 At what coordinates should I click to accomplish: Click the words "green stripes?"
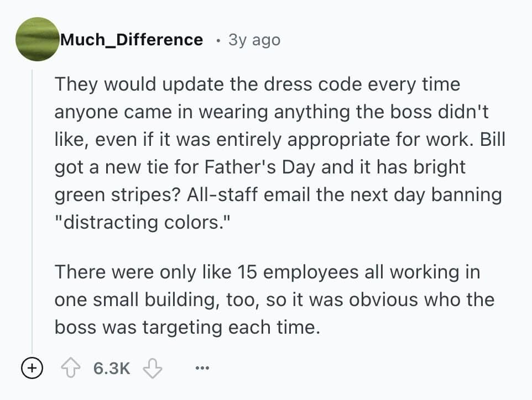click(x=117, y=194)
